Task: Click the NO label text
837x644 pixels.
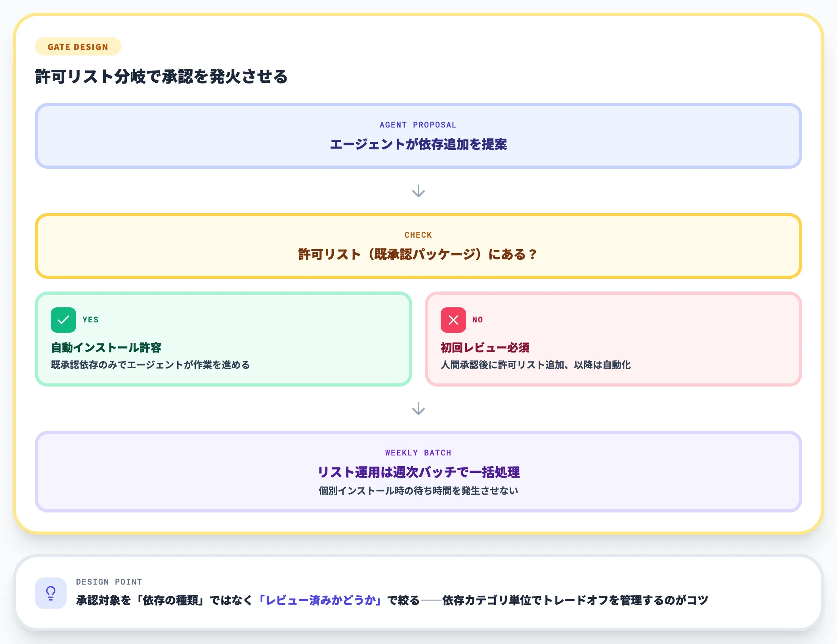Action: [478, 320]
